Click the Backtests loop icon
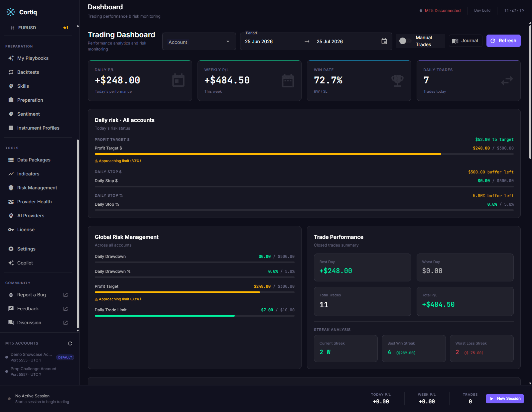 tap(11, 72)
